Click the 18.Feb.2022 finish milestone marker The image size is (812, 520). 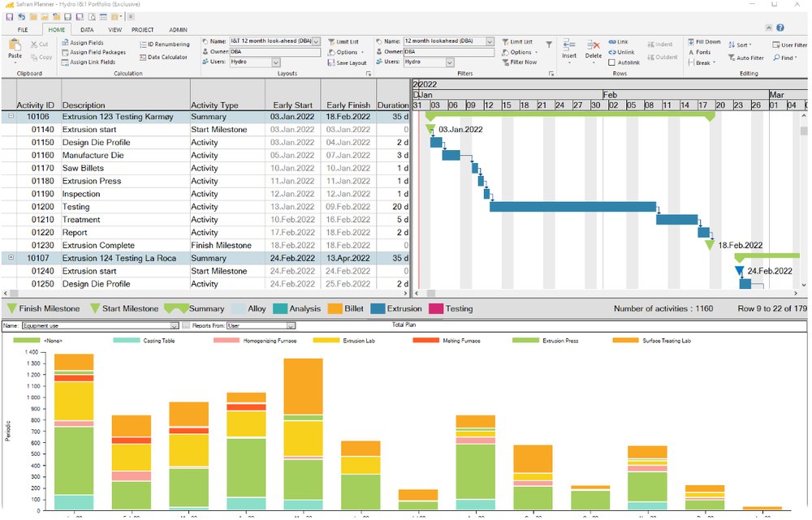coord(710,245)
